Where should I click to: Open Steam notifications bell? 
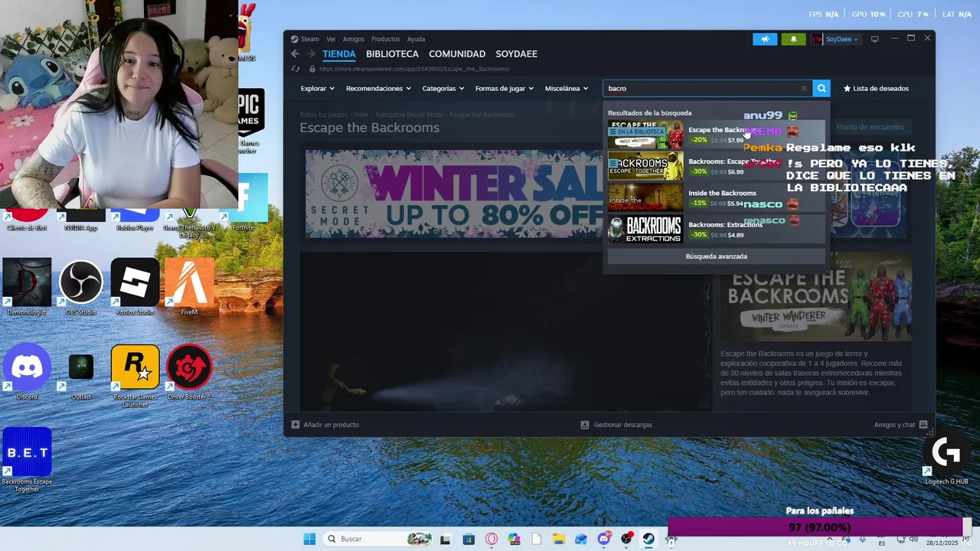[793, 39]
